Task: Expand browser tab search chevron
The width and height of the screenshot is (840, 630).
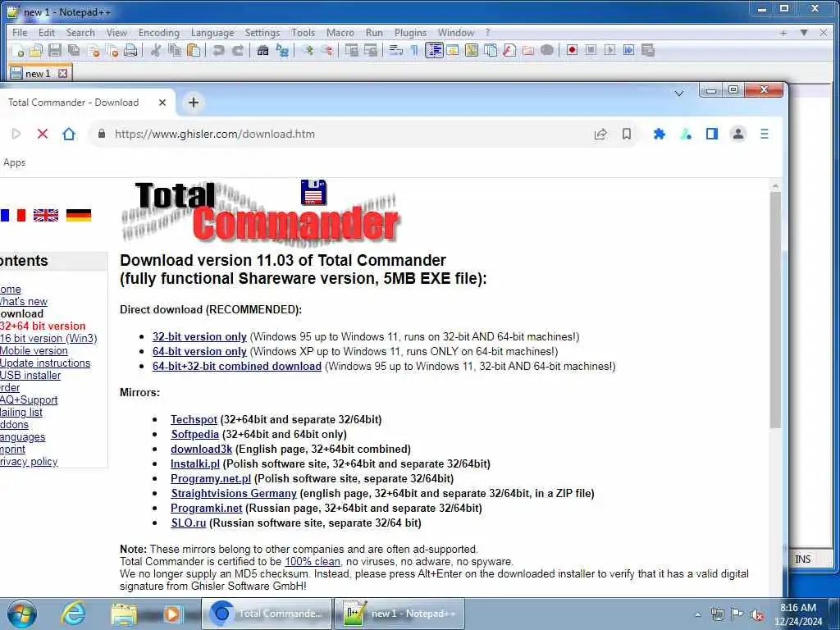Action: (x=679, y=94)
